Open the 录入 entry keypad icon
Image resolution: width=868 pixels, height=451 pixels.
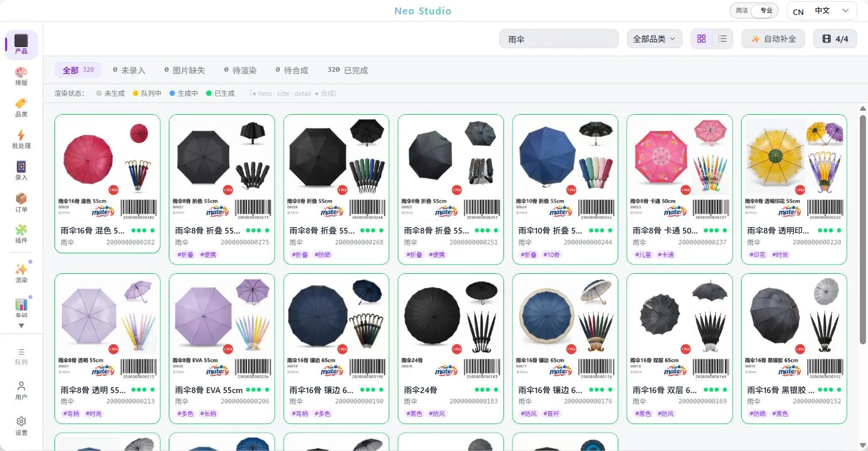click(x=21, y=171)
